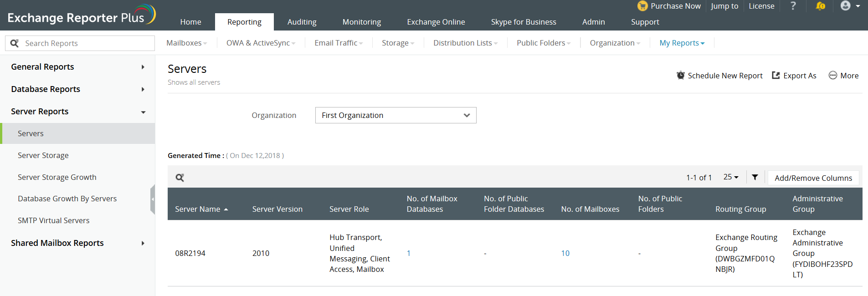Open the rows-per-page 25 dropdown
868x296 pixels.
coord(731,177)
